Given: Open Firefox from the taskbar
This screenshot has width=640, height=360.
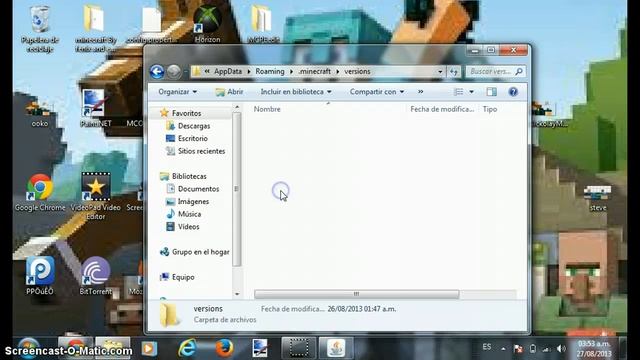Looking at the screenshot, I should 224,348.
